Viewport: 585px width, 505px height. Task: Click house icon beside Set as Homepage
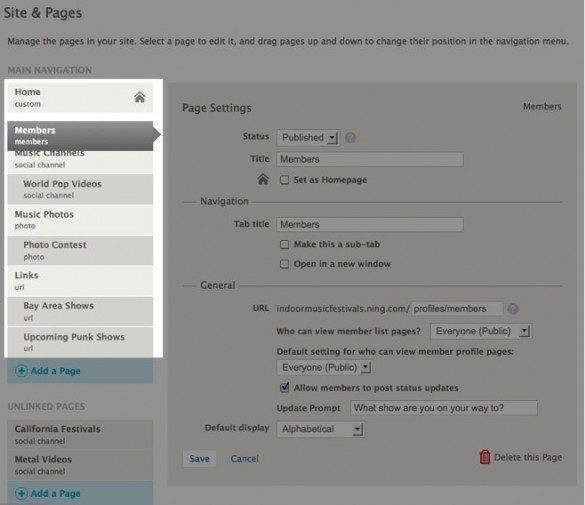pos(263,179)
